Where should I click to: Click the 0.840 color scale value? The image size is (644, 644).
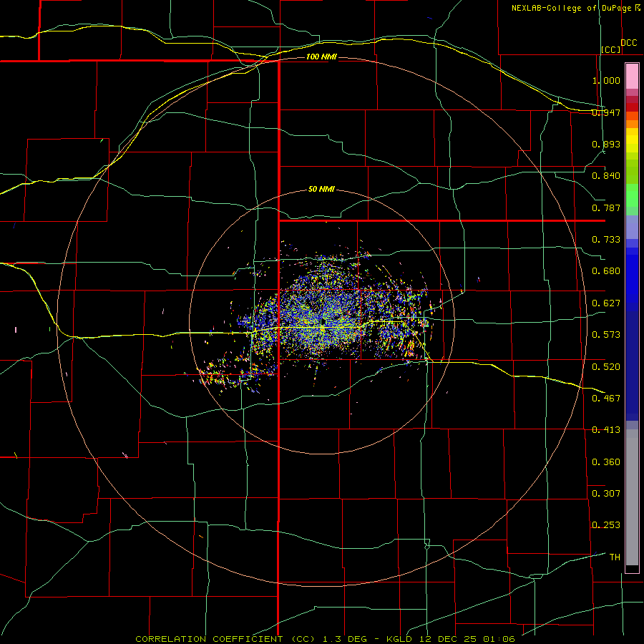pyautogui.click(x=606, y=176)
